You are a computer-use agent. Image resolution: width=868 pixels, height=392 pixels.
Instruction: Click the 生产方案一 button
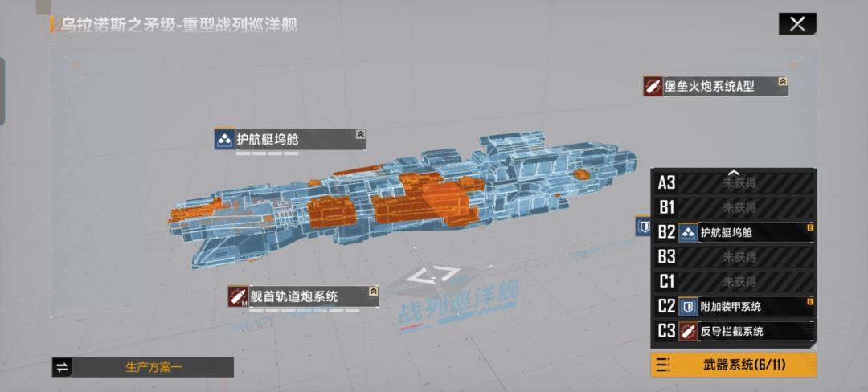[143, 367]
